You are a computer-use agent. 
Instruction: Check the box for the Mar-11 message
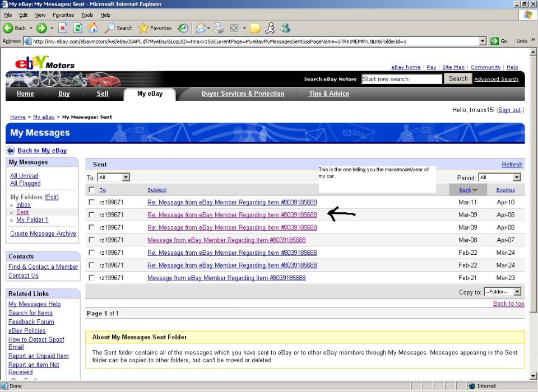coord(91,202)
